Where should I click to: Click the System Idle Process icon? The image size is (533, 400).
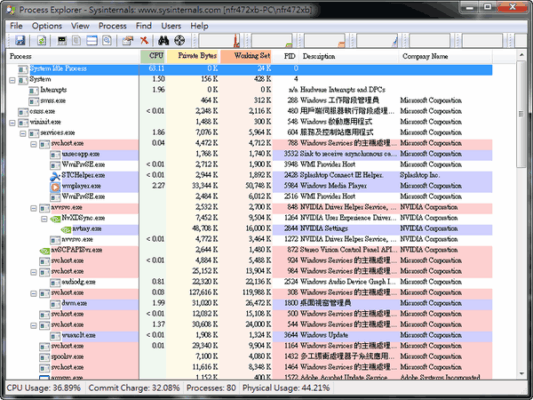[23, 69]
